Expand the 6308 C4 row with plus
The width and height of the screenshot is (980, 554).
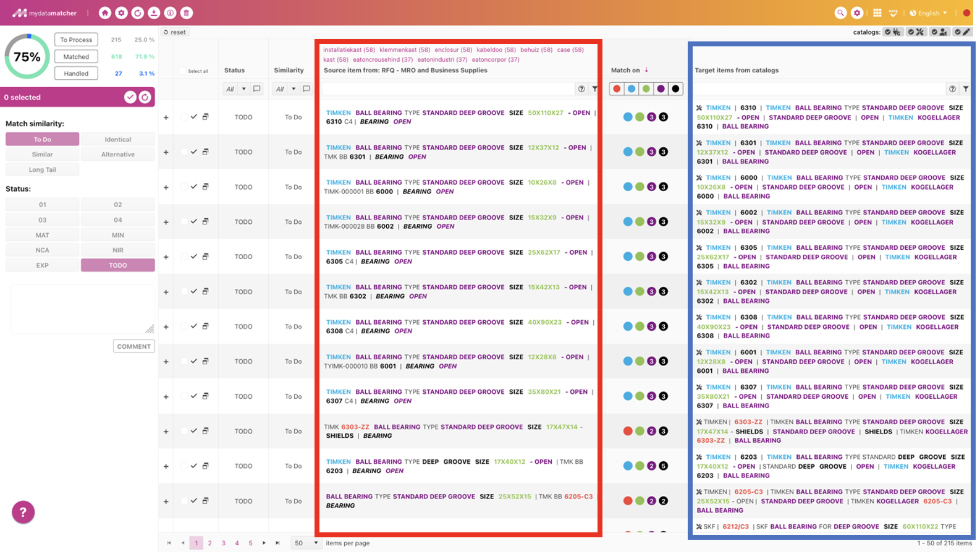[166, 327]
